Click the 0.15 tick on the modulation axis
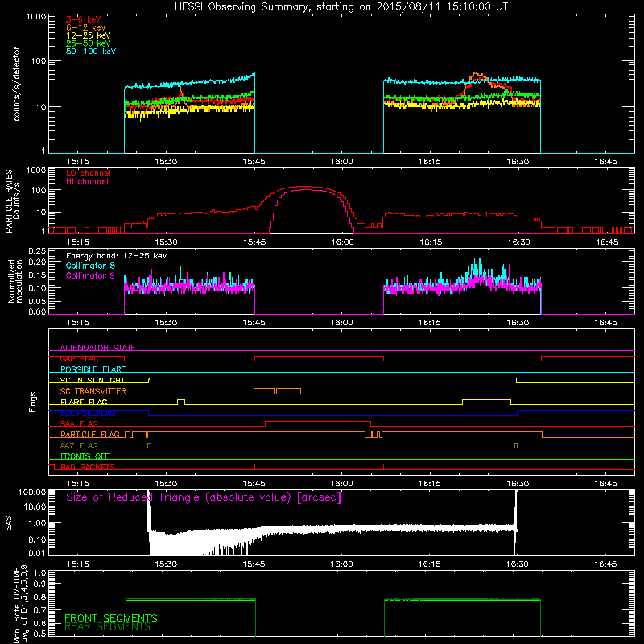The height and width of the screenshot is (644, 644). pyautogui.click(x=37, y=275)
